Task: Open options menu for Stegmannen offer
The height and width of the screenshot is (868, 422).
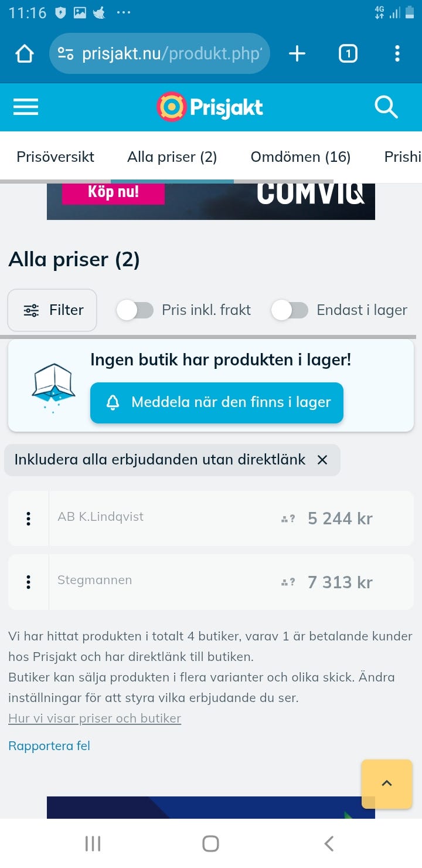Action: coord(28,582)
